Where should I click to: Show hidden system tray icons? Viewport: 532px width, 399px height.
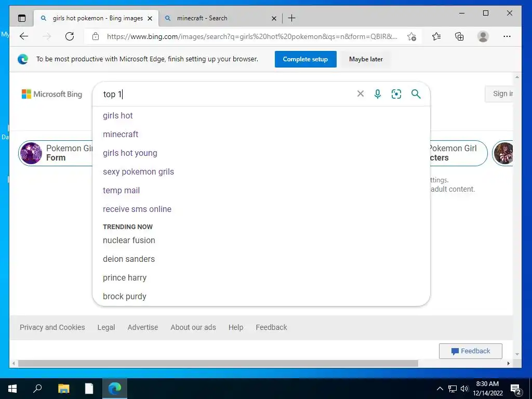click(x=440, y=389)
